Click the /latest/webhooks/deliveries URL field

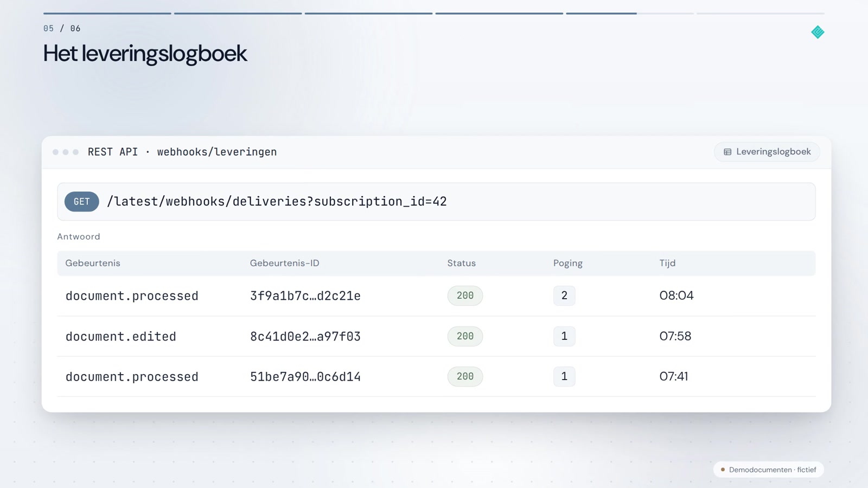pos(436,202)
